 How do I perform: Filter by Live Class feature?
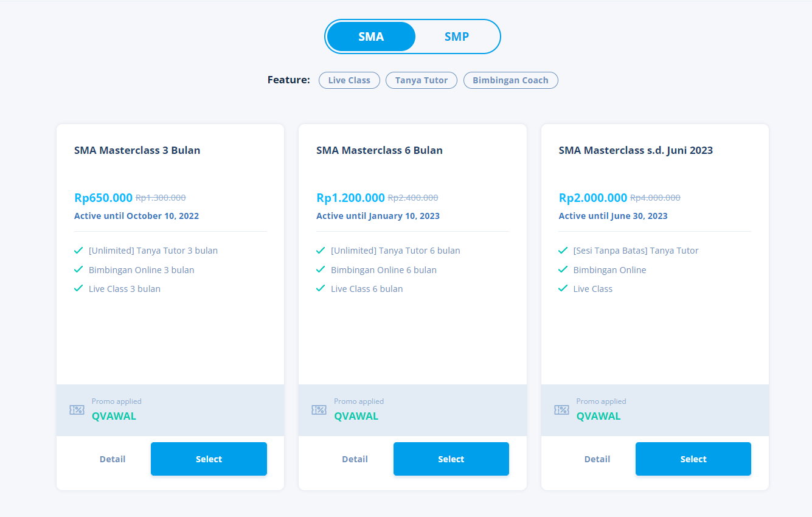click(x=349, y=80)
